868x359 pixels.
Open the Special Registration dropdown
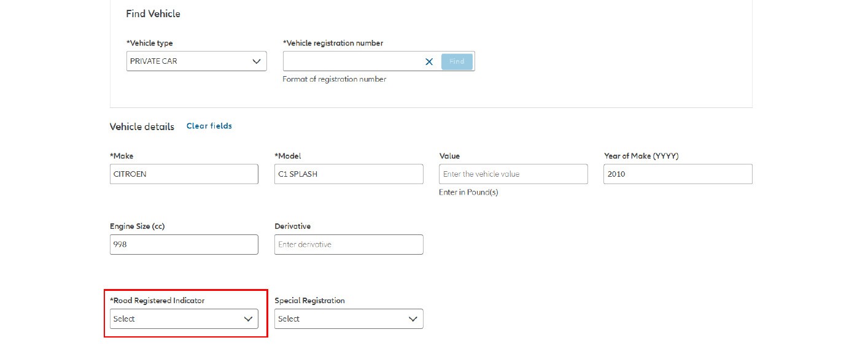349,318
